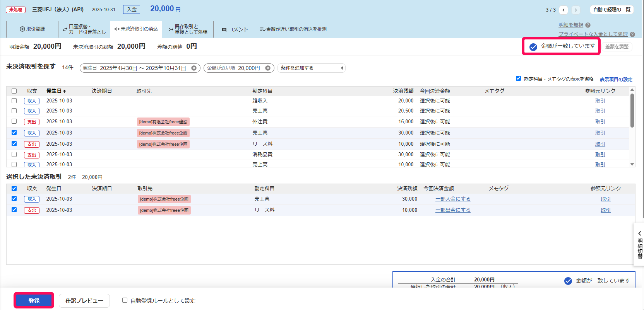Open 自動で経理の一覧
The height and width of the screenshot is (310, 644).
click(612, 10)
